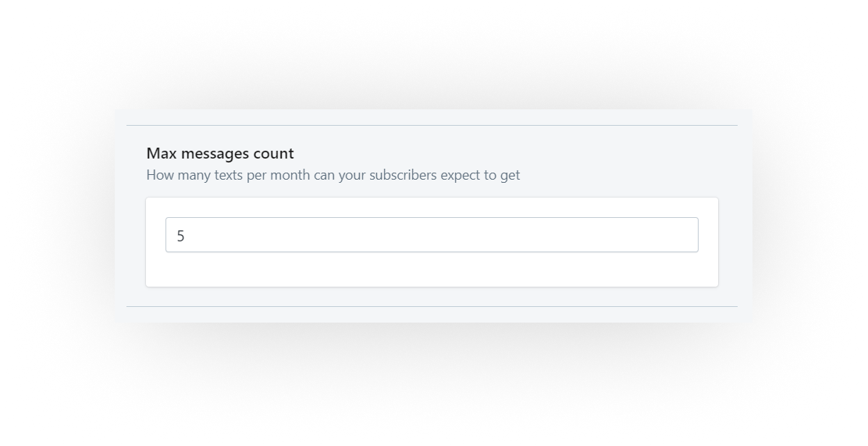Click the Max messages count input field

(x=432, y=235)
